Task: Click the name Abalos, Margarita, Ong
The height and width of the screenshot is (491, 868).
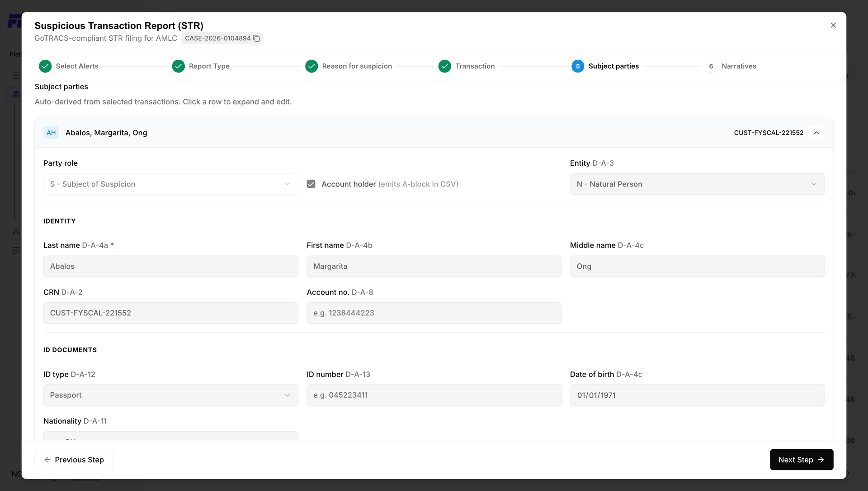Action: click(x=106, y=133)
